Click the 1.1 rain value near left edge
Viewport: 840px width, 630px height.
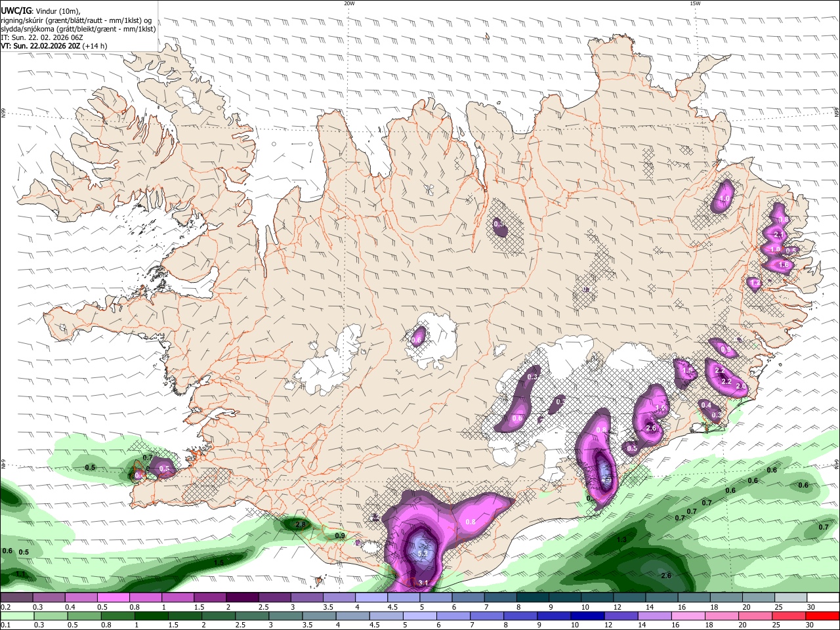coord(20,574)
